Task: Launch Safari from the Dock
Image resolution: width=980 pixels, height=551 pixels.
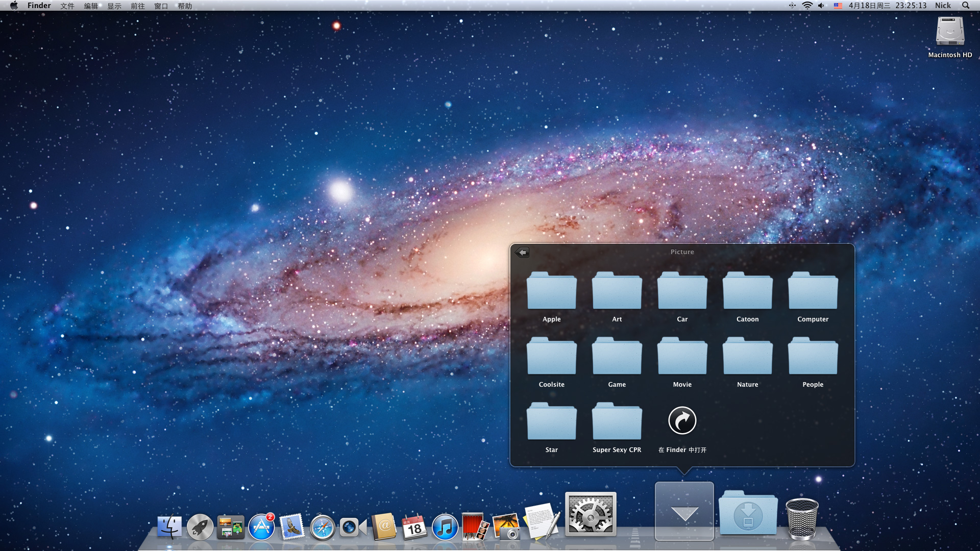Action: coord(323,527)
